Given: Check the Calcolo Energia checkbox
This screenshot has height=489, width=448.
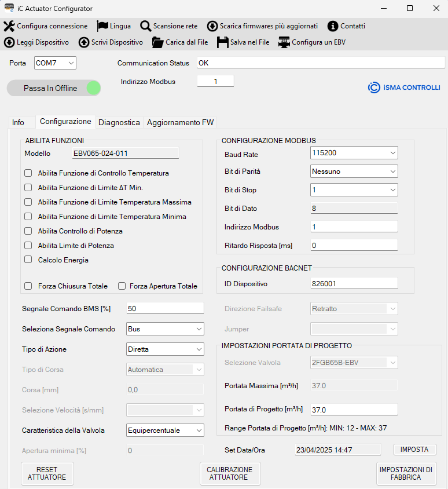Looking at the screenshot, I should [28, 260].
